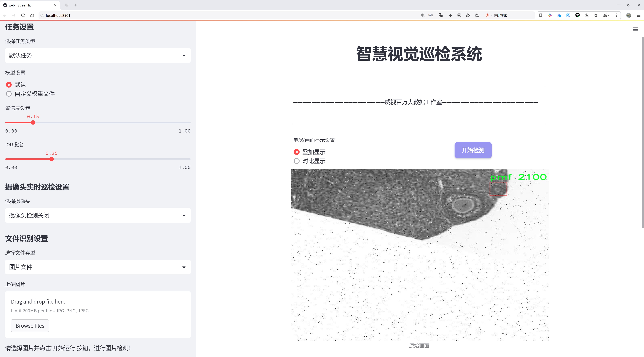Open a new browser tab

[76, 5]
